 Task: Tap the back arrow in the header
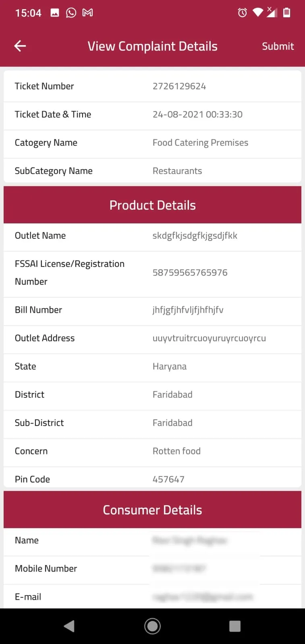[x=20, y=46]
